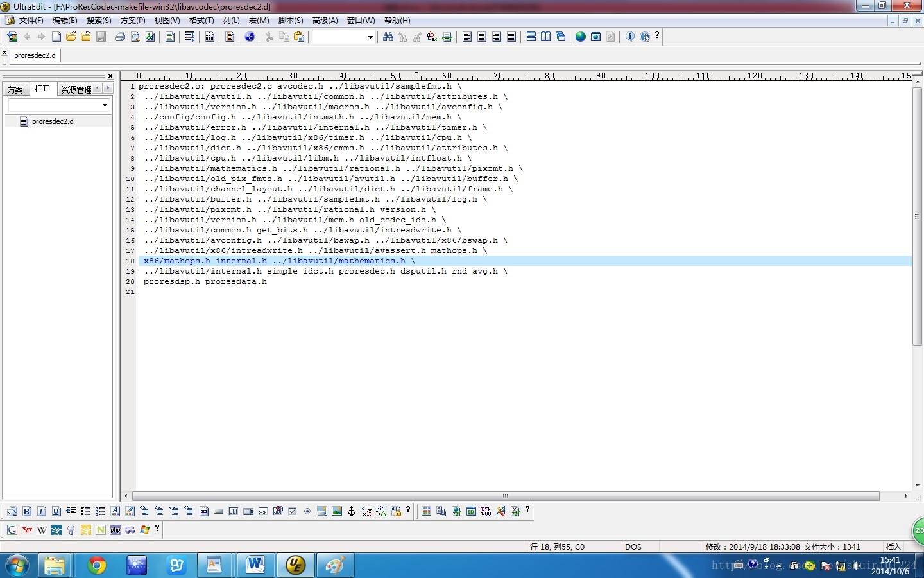Screen dimensions: 924x578
Task: Select the proresdec2.d document tab
Action: tap(35, 55)
